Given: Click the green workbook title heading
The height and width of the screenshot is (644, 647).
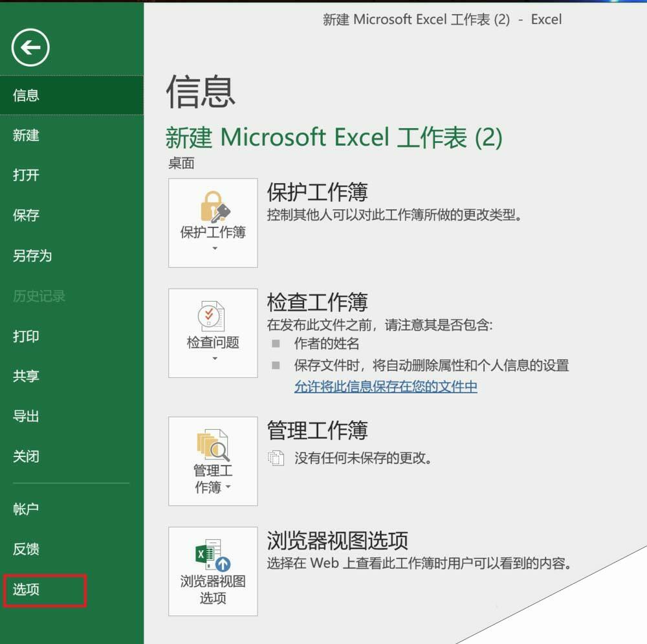Looking at the screenshot, I should pos(334,137).
